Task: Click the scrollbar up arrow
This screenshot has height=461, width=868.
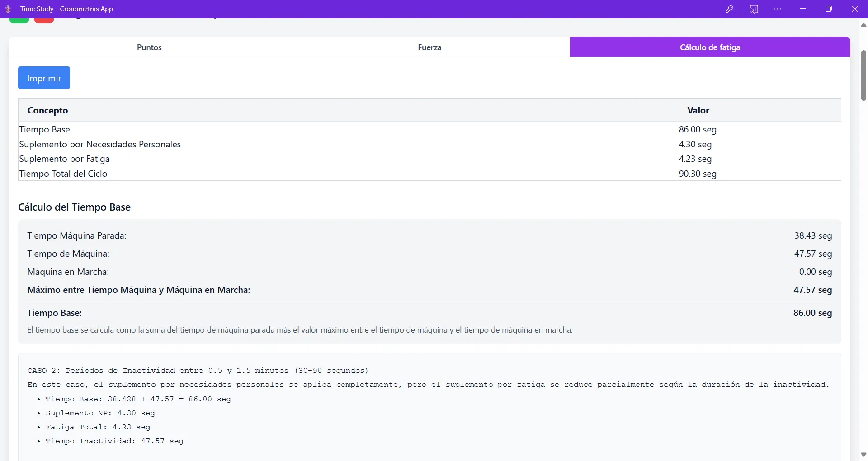Action: [x=863, y=25]
